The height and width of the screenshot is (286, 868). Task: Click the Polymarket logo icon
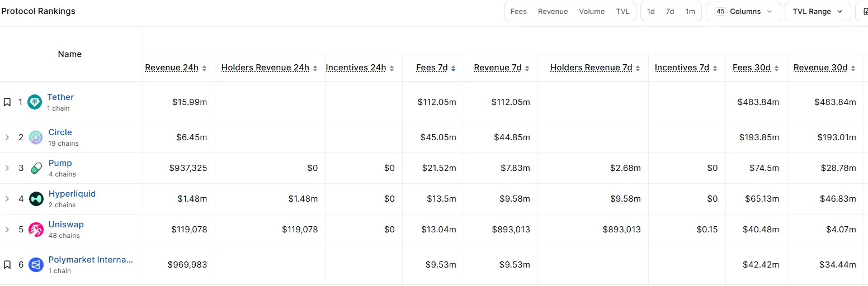click(x=36, y=265)
